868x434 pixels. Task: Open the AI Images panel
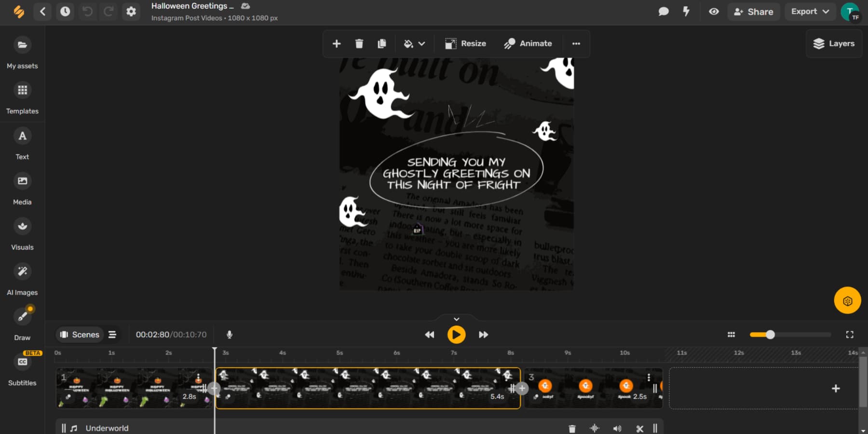tap(22, 277)
